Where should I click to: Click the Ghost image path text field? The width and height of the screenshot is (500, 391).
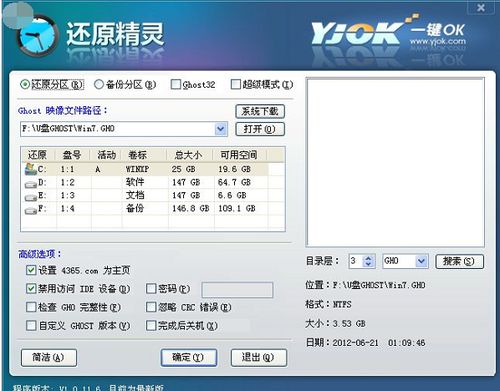point(117,129)
